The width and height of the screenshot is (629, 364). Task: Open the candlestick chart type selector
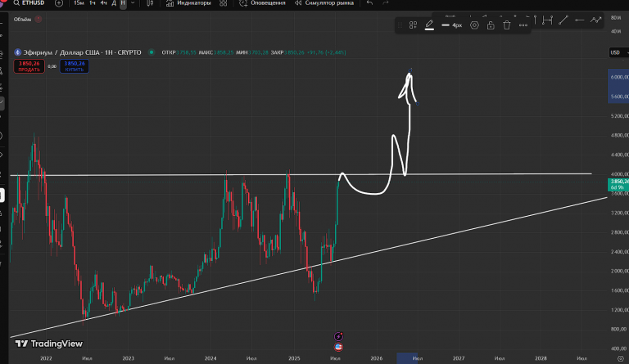[x=150, y=3]
